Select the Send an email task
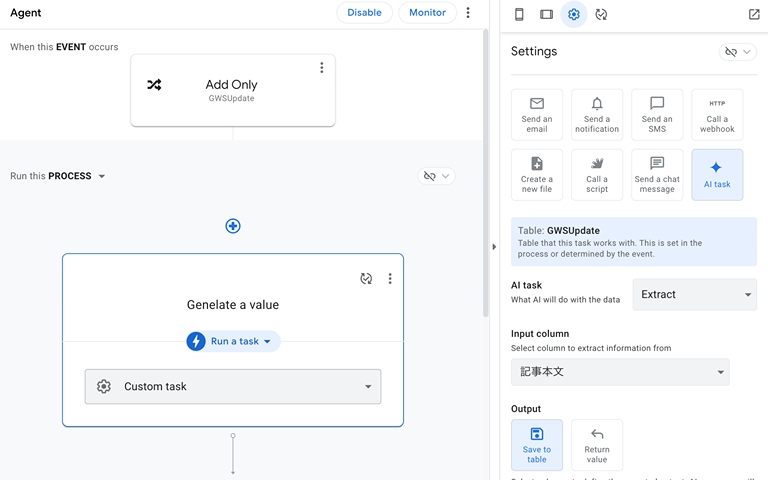This screenshot has width=768, height=480. 536,114
